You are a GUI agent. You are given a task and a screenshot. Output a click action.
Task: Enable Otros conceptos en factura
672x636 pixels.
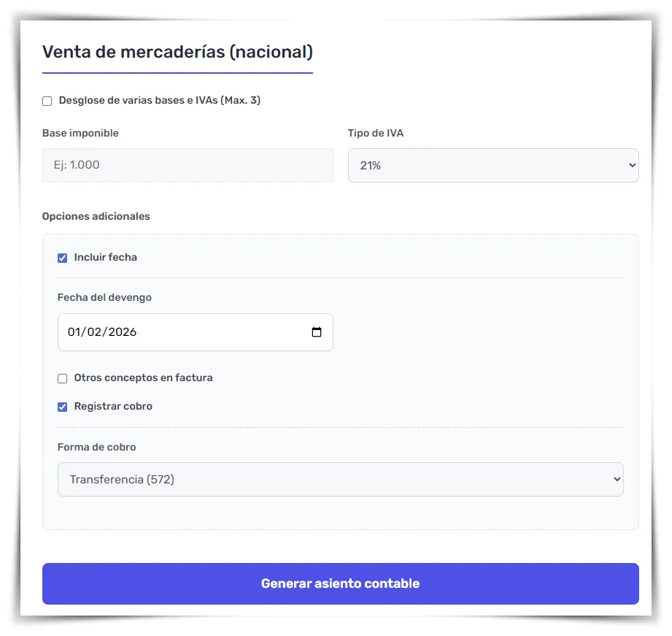pyautogui.click(x=62, y=378)
